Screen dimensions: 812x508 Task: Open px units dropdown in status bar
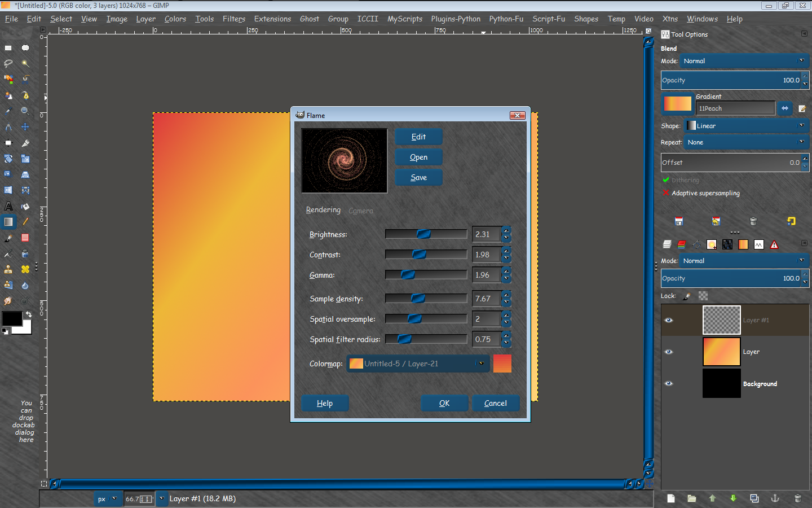pyautogui.click(x=107, y=499)
